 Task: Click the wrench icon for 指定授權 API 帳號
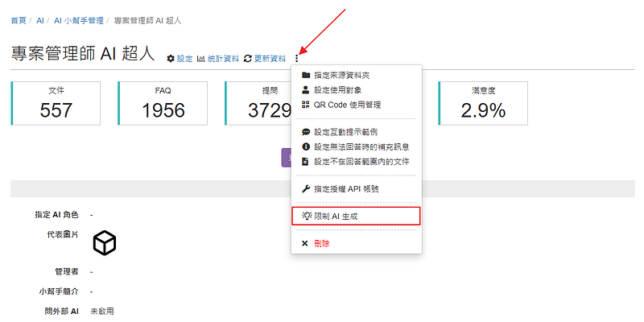coord(305,188)
